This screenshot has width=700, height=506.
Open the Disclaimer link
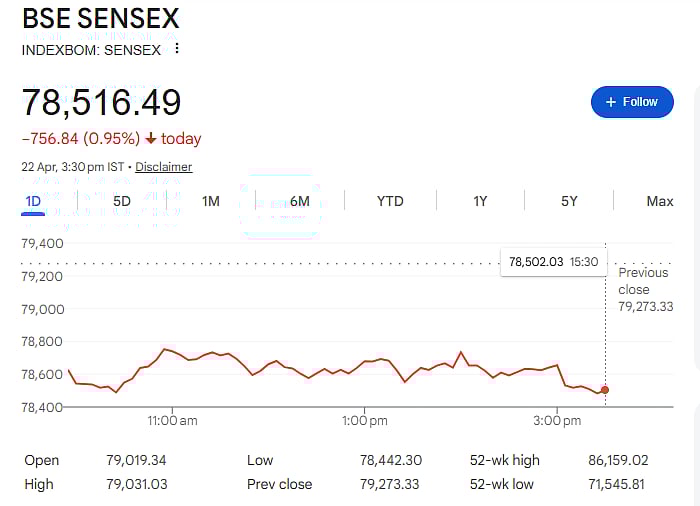164,167
